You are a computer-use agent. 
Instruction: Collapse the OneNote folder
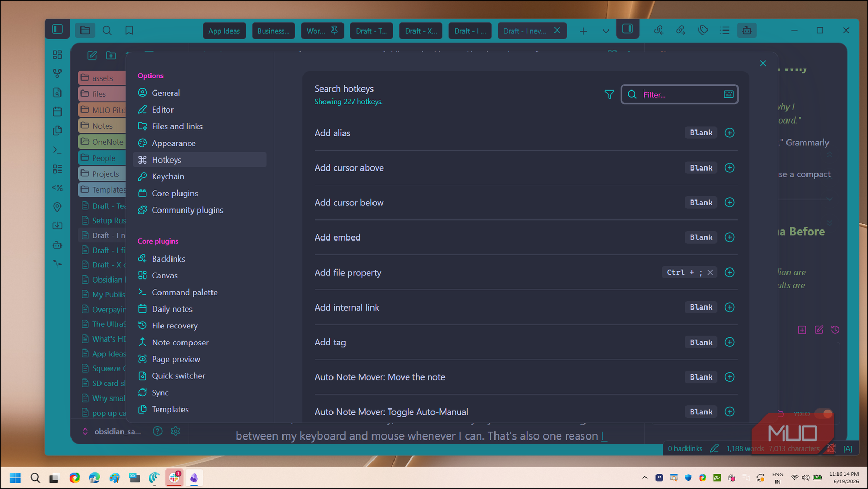point(102,142)
